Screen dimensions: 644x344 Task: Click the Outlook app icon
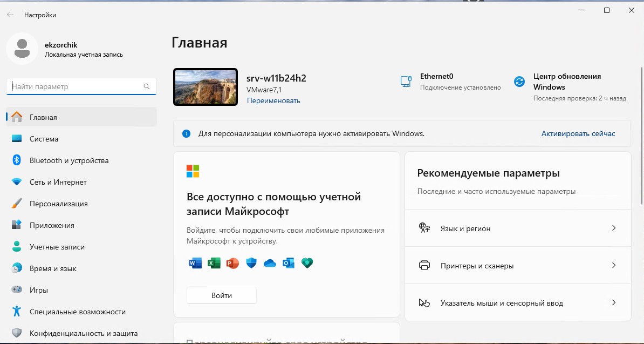coord(289,263)
